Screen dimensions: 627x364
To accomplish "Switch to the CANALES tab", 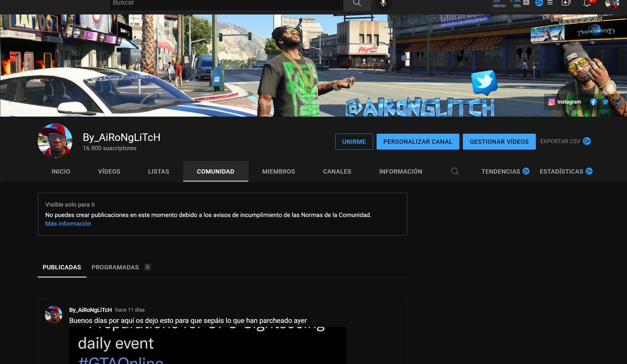I will (337, 171).
